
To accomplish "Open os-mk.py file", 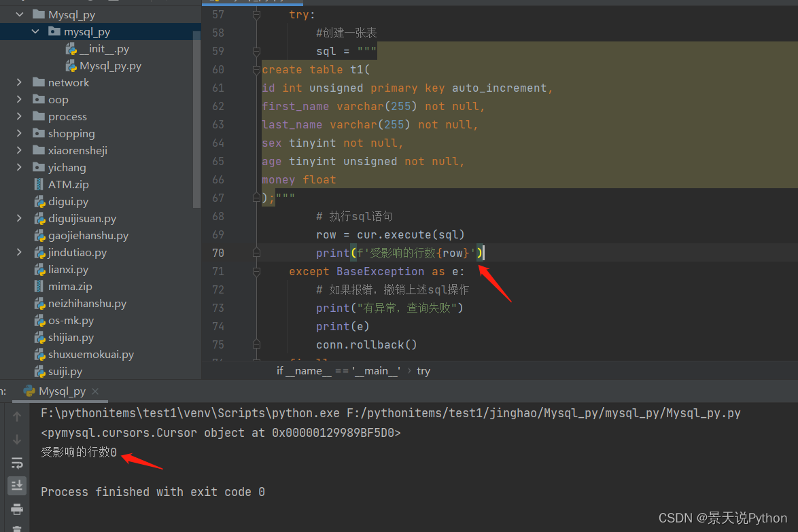I will [x=71, y=321].
